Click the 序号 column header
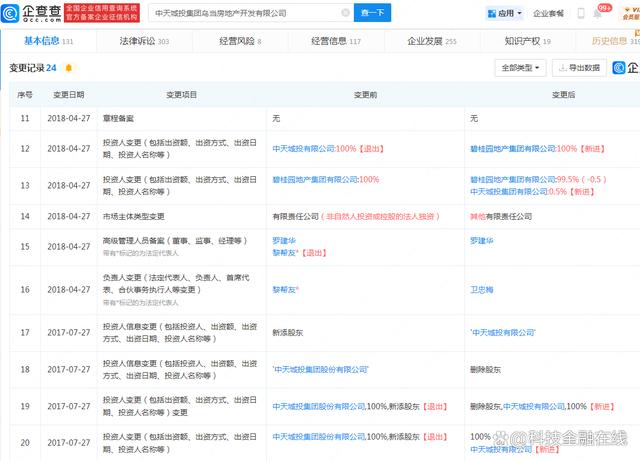 coord(25,95)
